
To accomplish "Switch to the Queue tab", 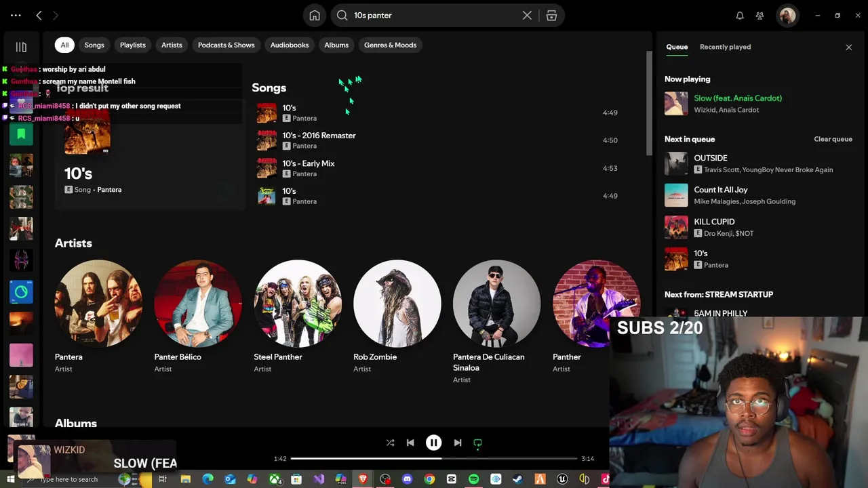I will tap(677, 47).
